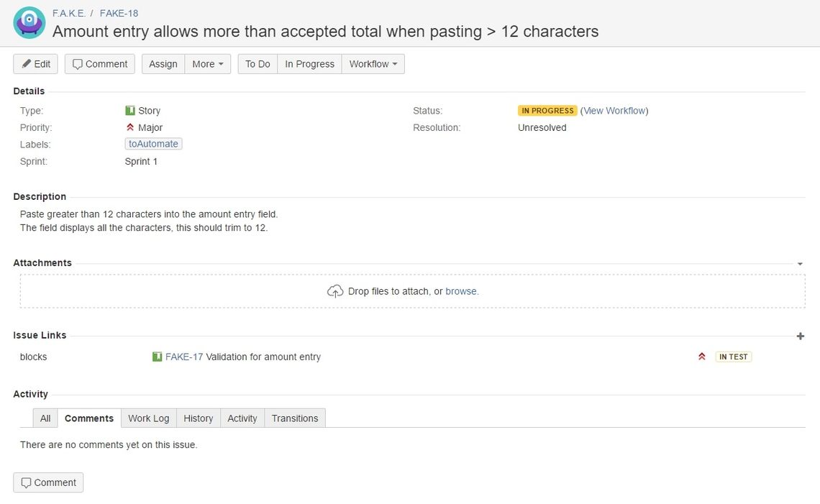Click the green Story icon next to Type
Screen dimensions: 820x504
[x=130, y=110]
